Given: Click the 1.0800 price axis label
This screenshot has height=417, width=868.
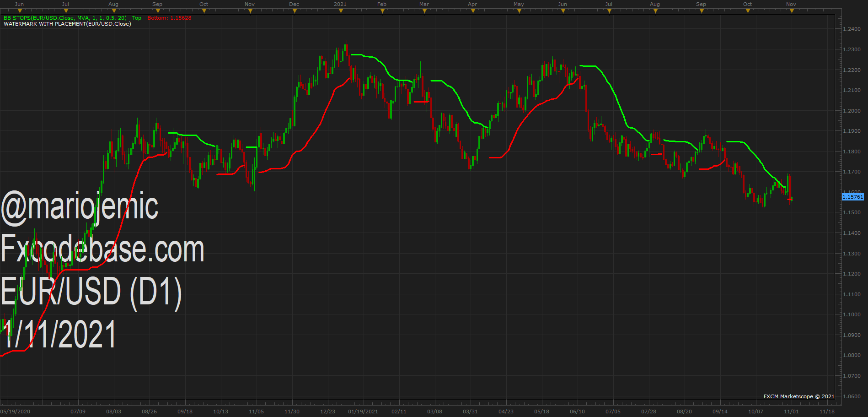Looking at the screenshot, I should coord(852,355).
